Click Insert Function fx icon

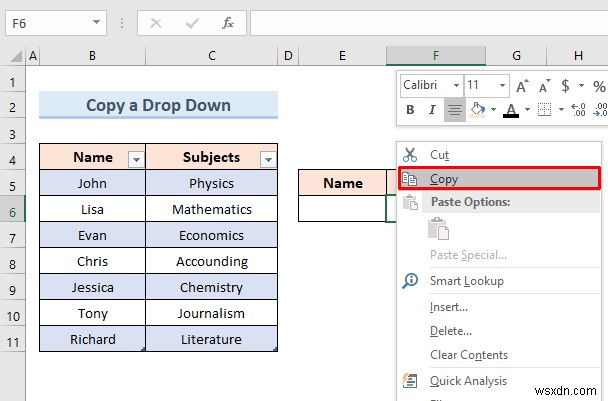click(x=228, y=23)
